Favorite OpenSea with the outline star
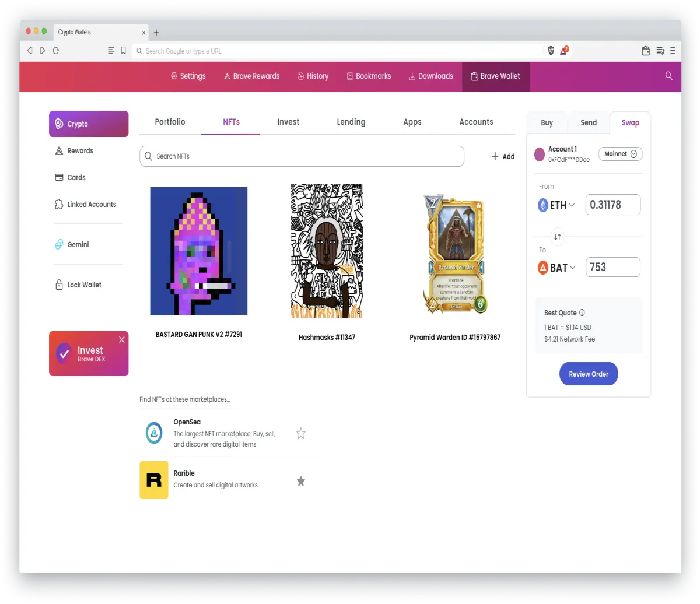The image size is (700, 604). coord(301,433)
